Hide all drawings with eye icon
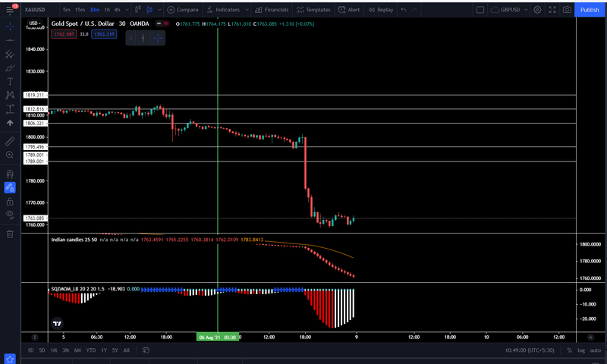 click(10, 215)
